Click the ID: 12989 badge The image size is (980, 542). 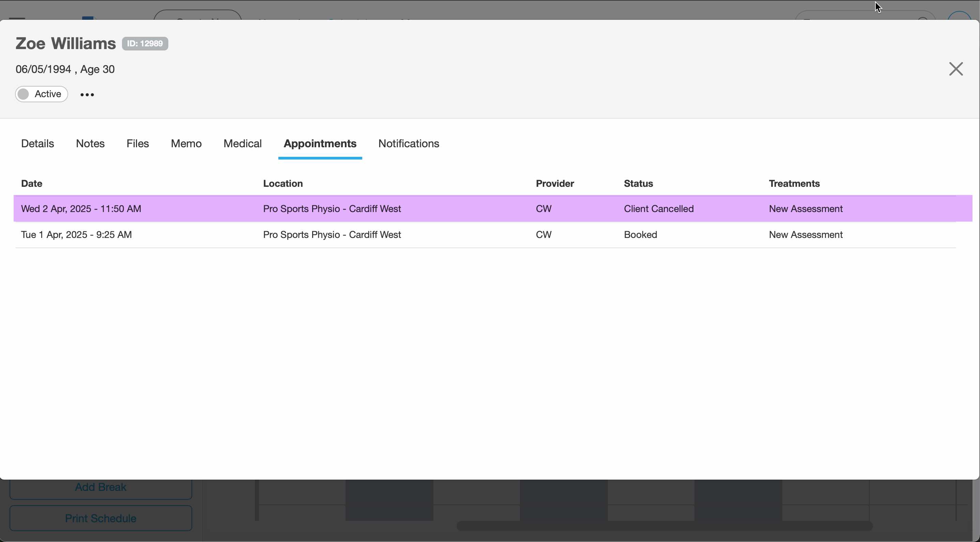coord(145,43)
